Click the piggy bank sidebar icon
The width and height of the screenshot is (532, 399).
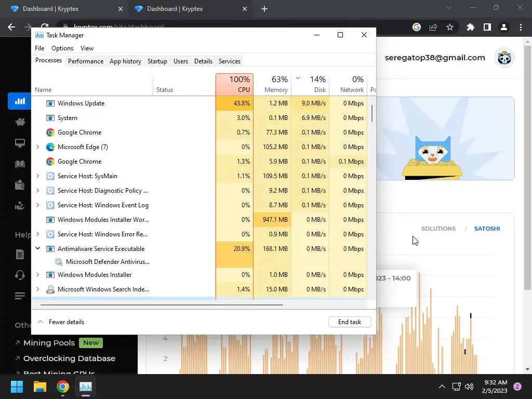click(x=20, y=122)
